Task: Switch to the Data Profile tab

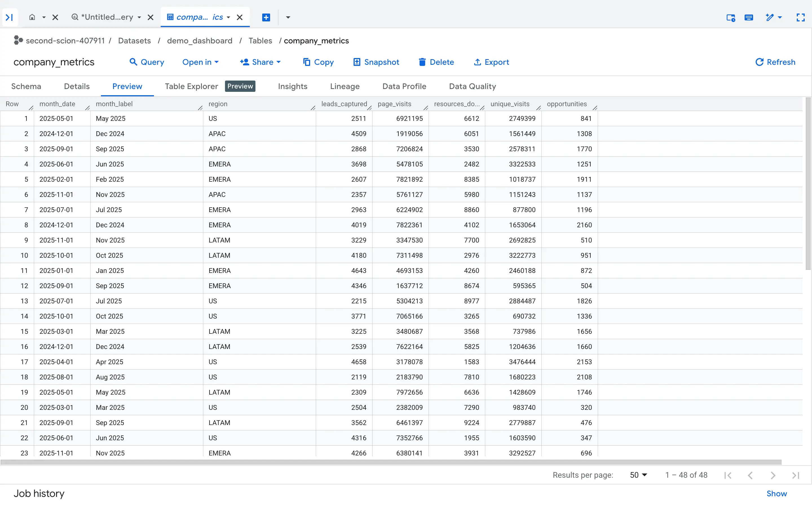Action: pos(404,86)
